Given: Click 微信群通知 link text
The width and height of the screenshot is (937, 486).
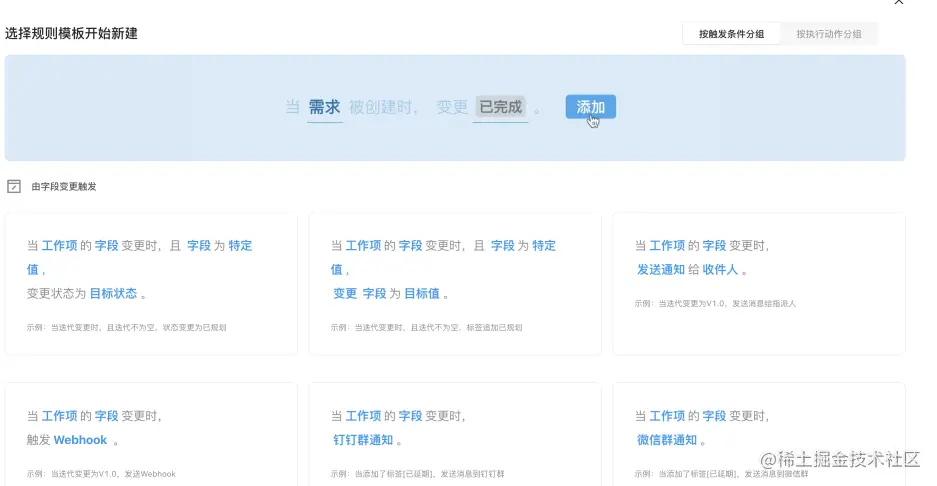Looking at the screenshot, I should click(667, 440).
